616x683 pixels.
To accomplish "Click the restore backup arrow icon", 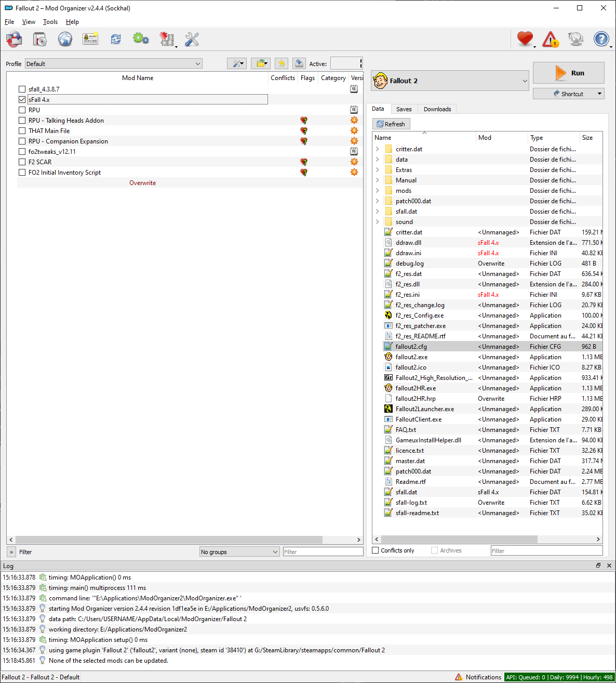I will (281, 63).
